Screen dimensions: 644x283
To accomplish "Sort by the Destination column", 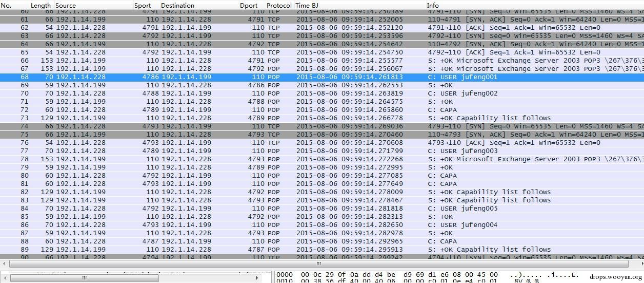I will pos(177,5).
